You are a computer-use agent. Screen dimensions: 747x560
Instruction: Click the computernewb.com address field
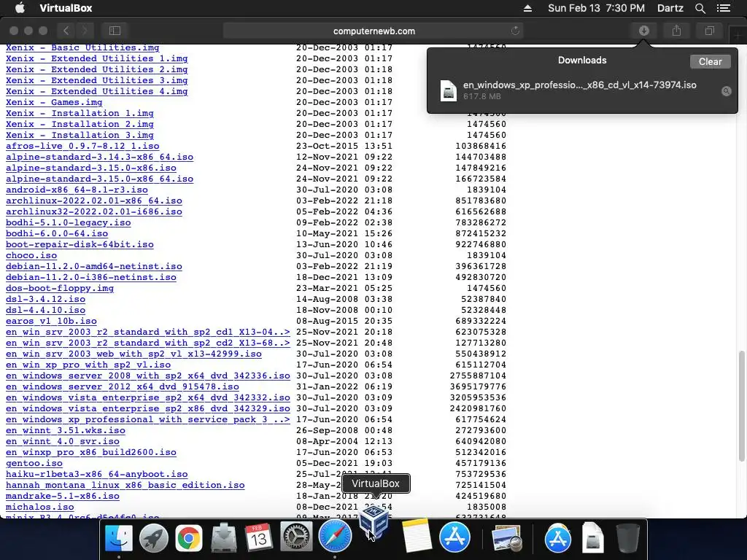pyautogui.click(x=373, y=31)
